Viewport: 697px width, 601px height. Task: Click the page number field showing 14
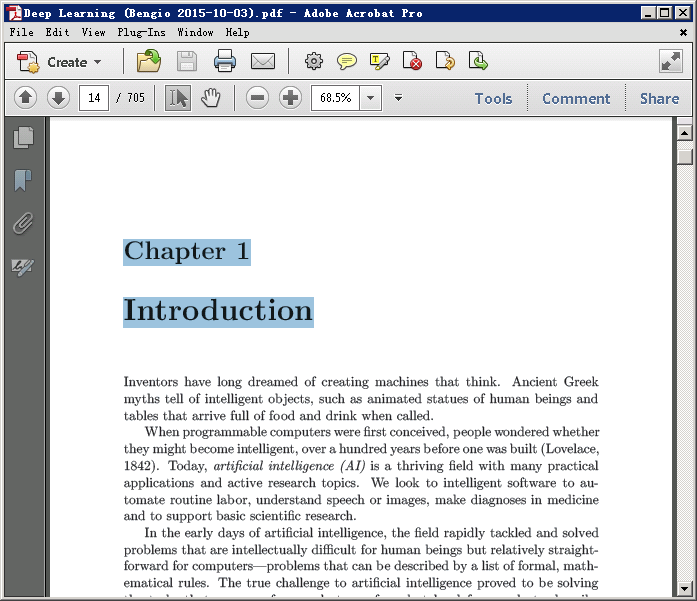(x=94, y=98)
